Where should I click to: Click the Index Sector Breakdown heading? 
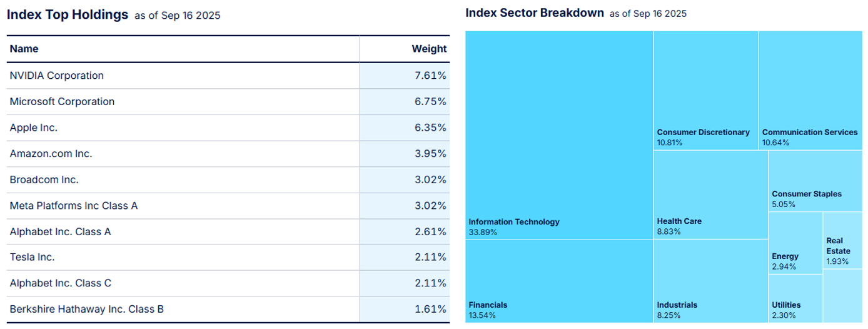[x=535, y=13]
